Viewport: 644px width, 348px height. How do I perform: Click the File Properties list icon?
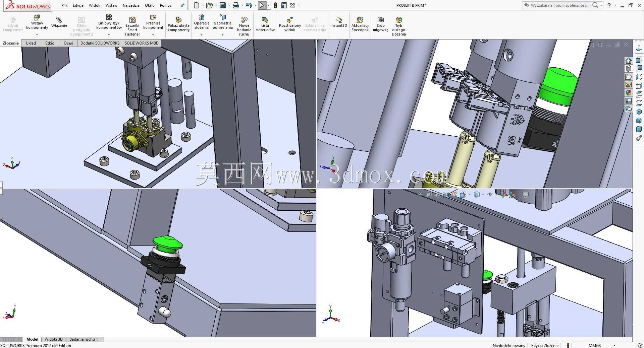click(284, 5)
